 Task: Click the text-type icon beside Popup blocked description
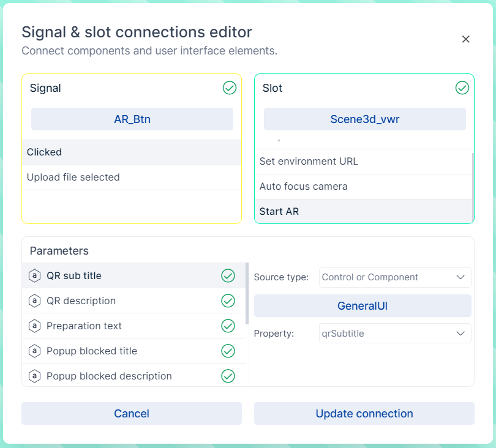click(34, 376)
